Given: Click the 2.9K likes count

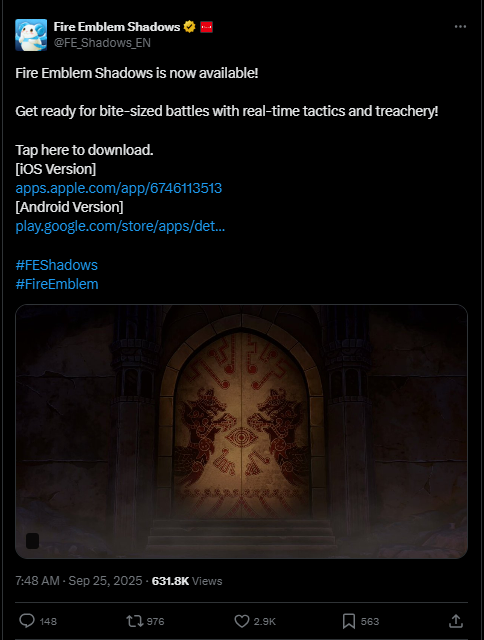Looking at the screenshot, I should pyautogui.click(x=264, y=621).
